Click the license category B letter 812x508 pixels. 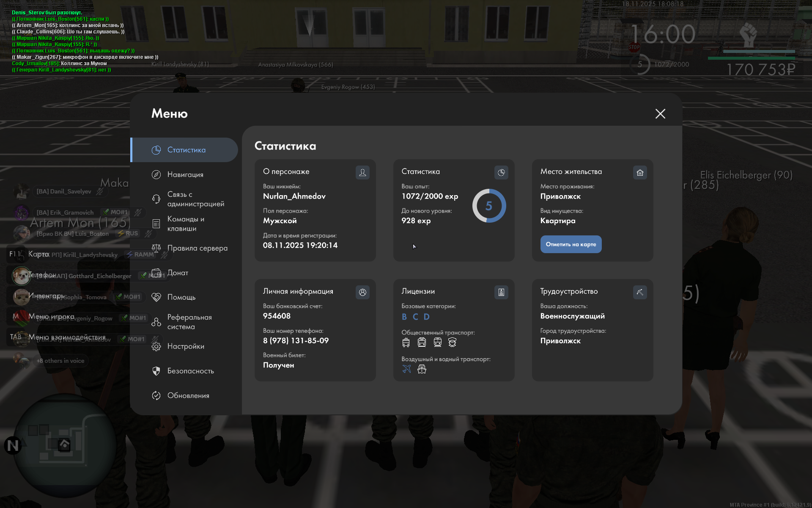pyautogui.click(x=404, y=317)
